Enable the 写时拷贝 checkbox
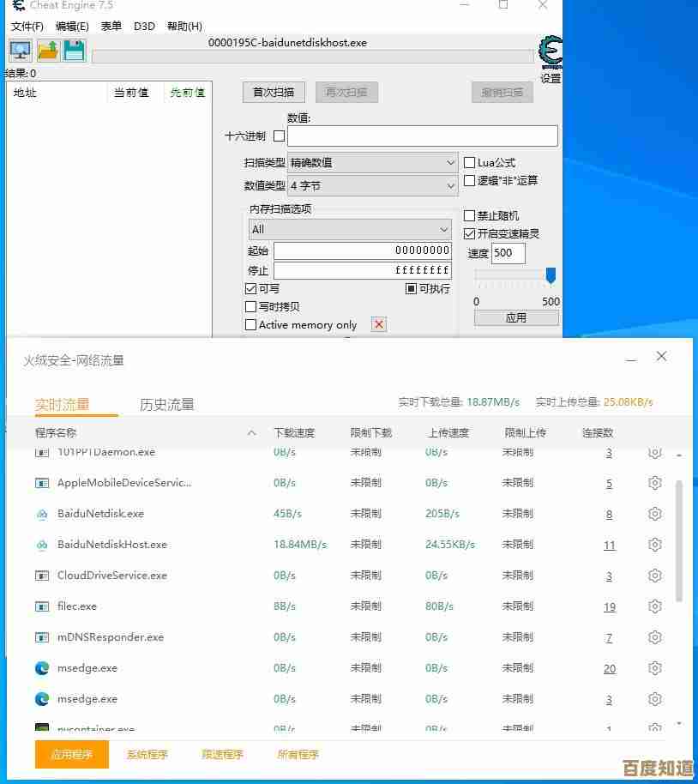 click(251, 306)
